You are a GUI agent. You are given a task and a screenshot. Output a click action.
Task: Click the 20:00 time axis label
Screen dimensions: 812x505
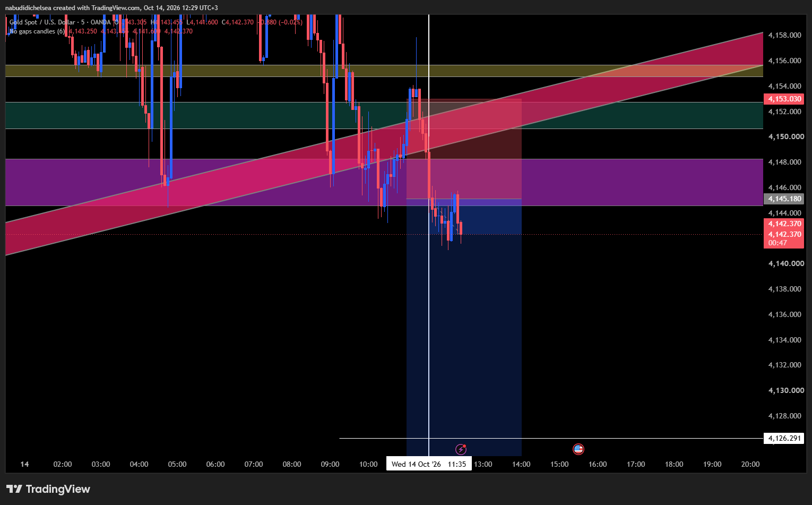[750, 464]
